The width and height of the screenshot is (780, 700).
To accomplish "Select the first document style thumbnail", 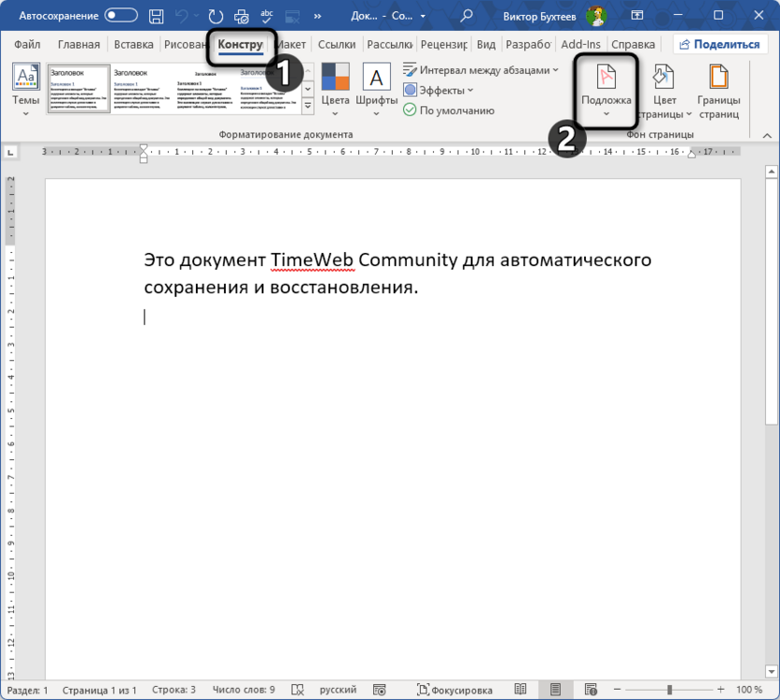I will 79,89.
